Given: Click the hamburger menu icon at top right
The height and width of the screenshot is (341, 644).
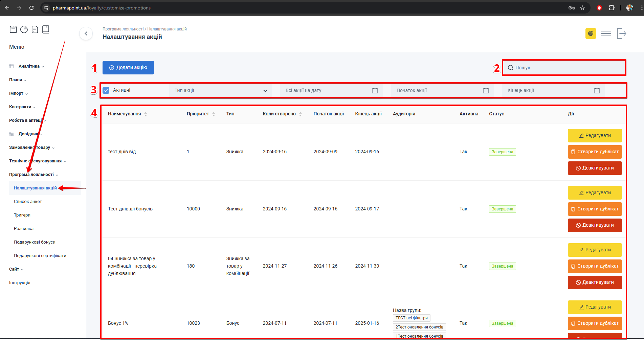Looking at the screenshot, I should tap(606, 33).
